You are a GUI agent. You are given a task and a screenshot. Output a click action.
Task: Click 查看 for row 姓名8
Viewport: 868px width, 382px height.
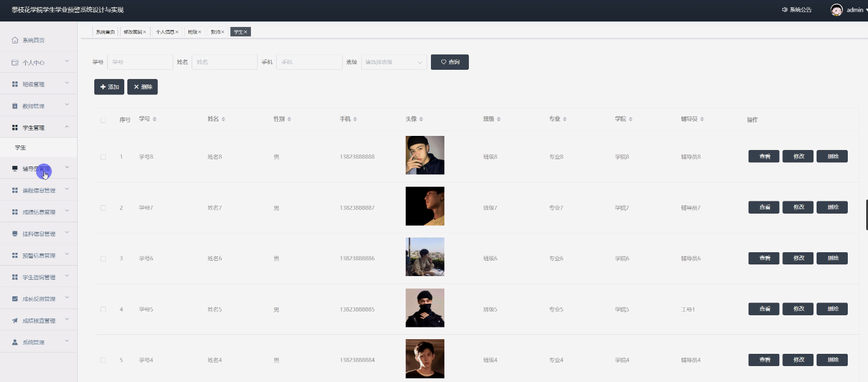[764, 156]
